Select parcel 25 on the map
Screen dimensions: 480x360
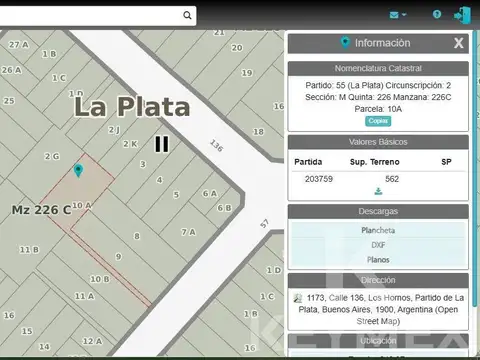9,101
